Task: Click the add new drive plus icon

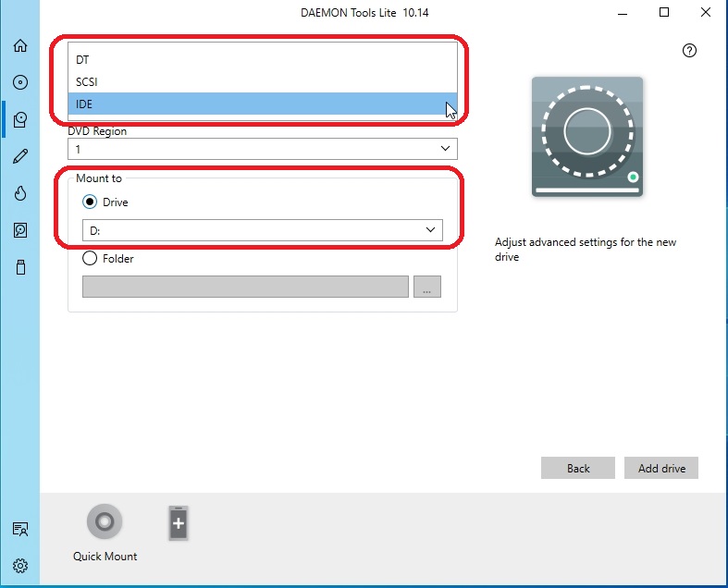Action: click(x=179, y=523)
